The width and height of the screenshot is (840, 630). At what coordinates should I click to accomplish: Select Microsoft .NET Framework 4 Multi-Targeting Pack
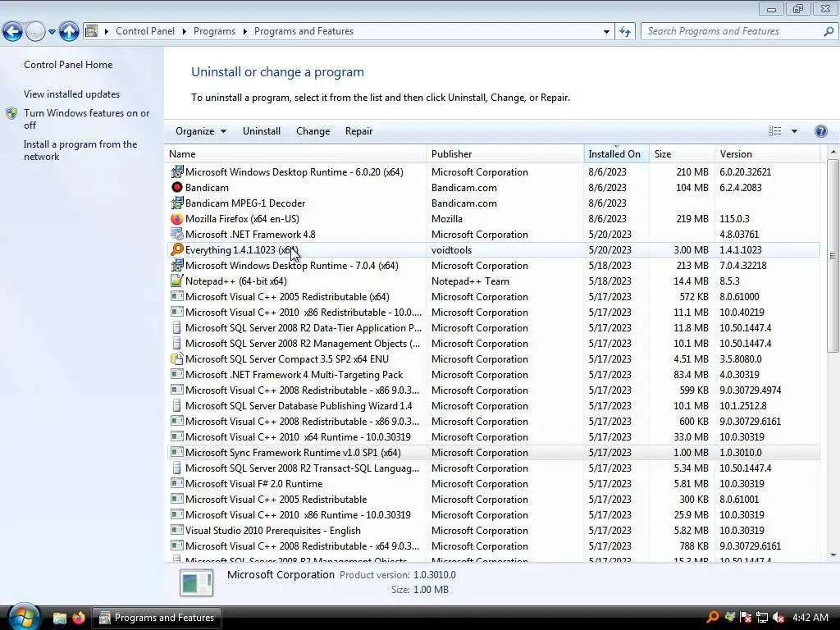pos(294,374)
